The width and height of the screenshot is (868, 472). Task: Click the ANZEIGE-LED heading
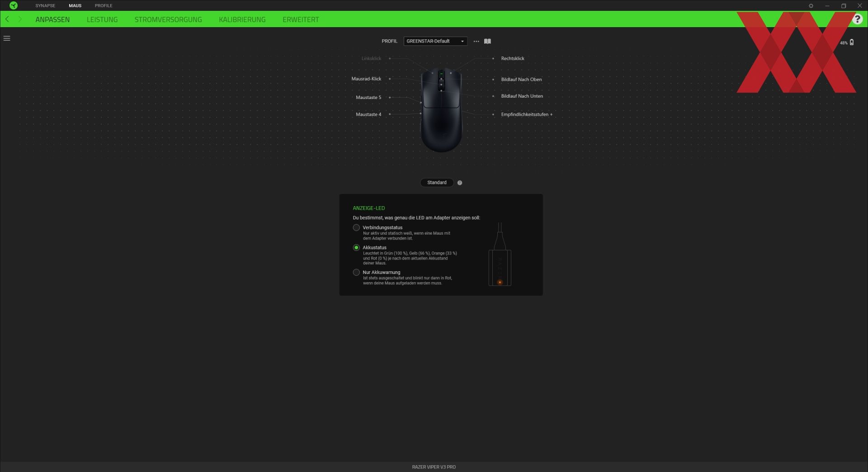[x=369, y=208]
